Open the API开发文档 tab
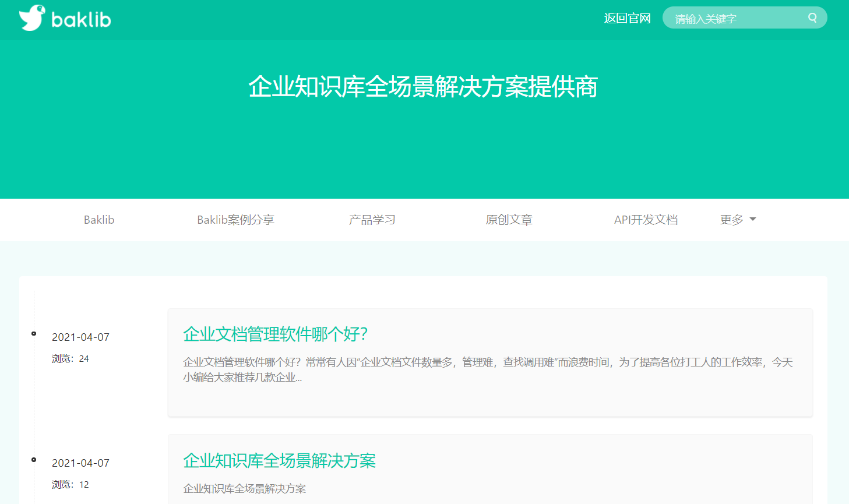The width and height of the screenshot is (849, 504). point(646,220)
